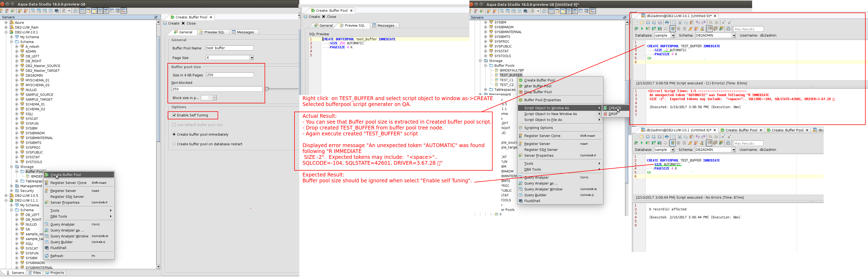
Task: Expand Security node in left tree
Action: click(x=11, y=191)
